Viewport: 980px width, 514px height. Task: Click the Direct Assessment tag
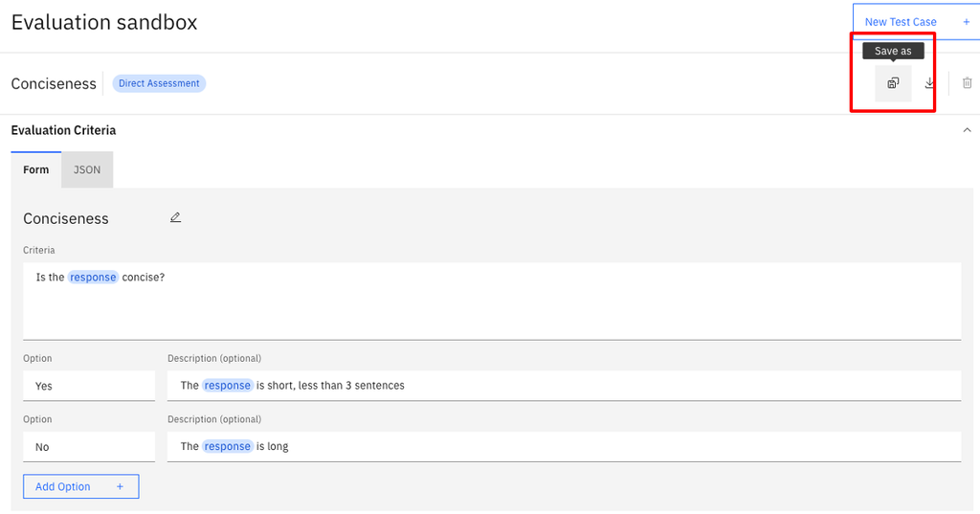(159, 83)
